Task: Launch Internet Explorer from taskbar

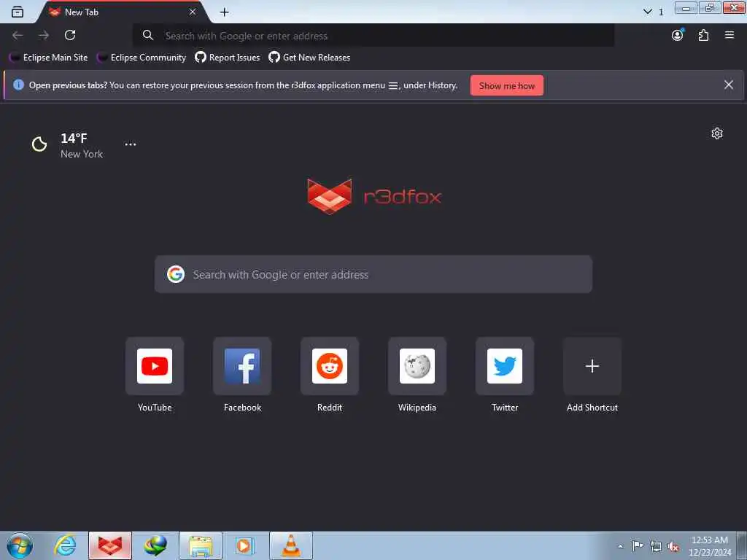Action: [x=65, y=545]
